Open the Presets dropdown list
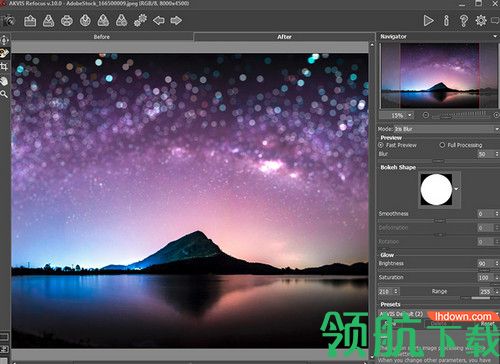The width and height of the screenshot is (500, 364). click(x=439, y=314)
